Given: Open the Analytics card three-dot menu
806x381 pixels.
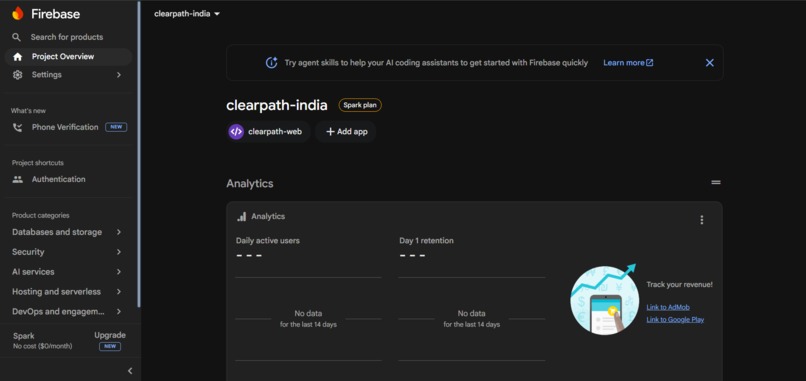Looking at the screenshot, I should 702,220.
